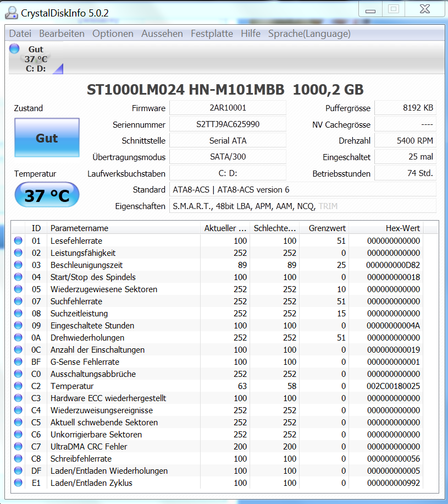Click the status dot for Schreibfehlerrate
This screenshot has width=448, height=504.
click(18, 458)
